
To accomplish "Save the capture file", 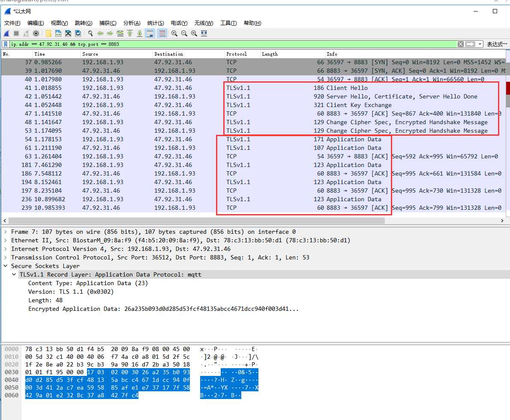I will 58,33.
